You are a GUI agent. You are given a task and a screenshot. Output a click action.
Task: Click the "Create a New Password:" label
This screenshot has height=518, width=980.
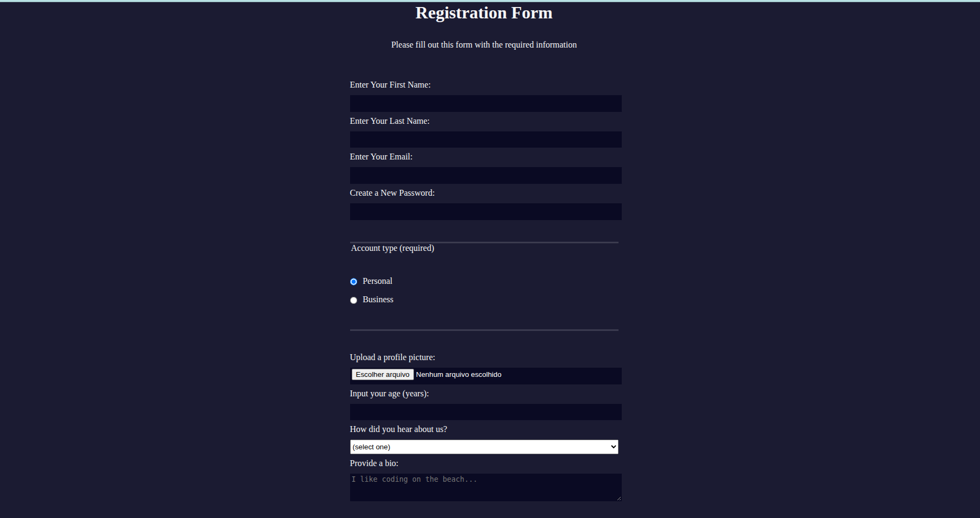[x=392, y=193]
